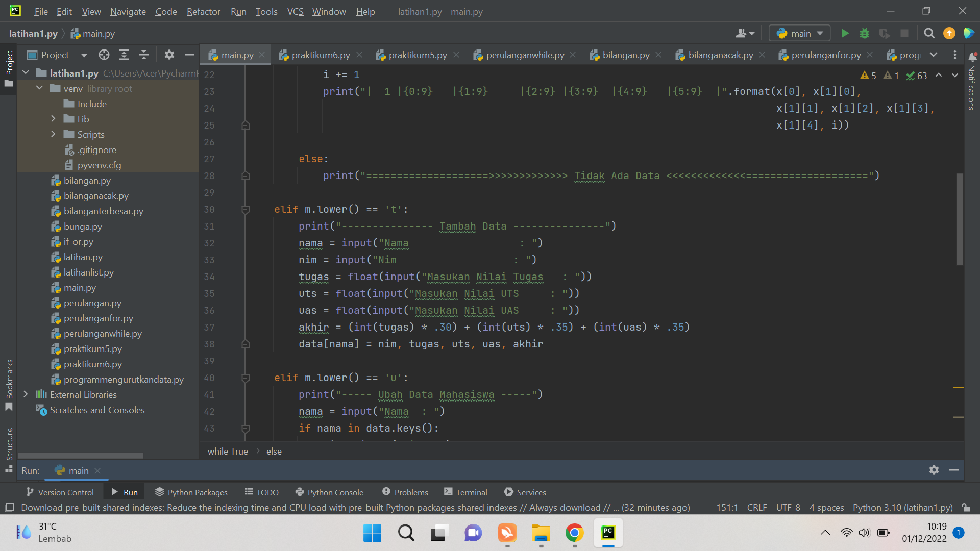
Task: Click the Stop square icon in the toolbar
Action: click(904, 34)
